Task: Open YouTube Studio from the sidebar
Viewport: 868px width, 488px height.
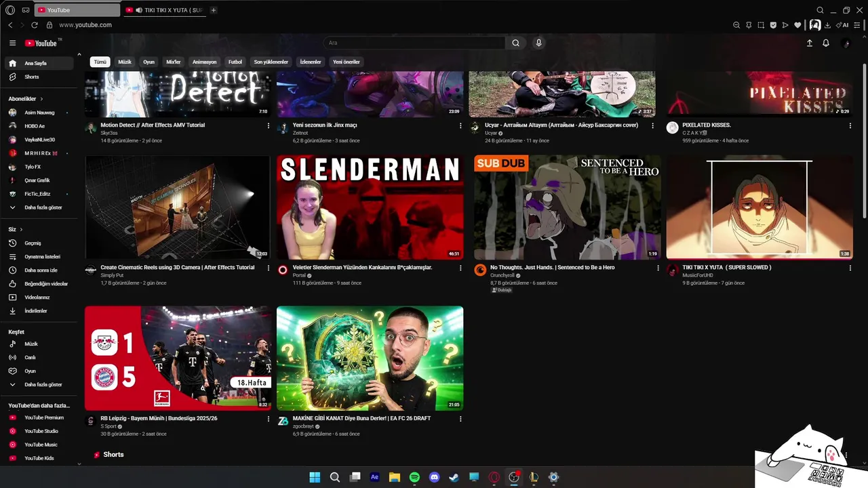Action: point(41,431)
